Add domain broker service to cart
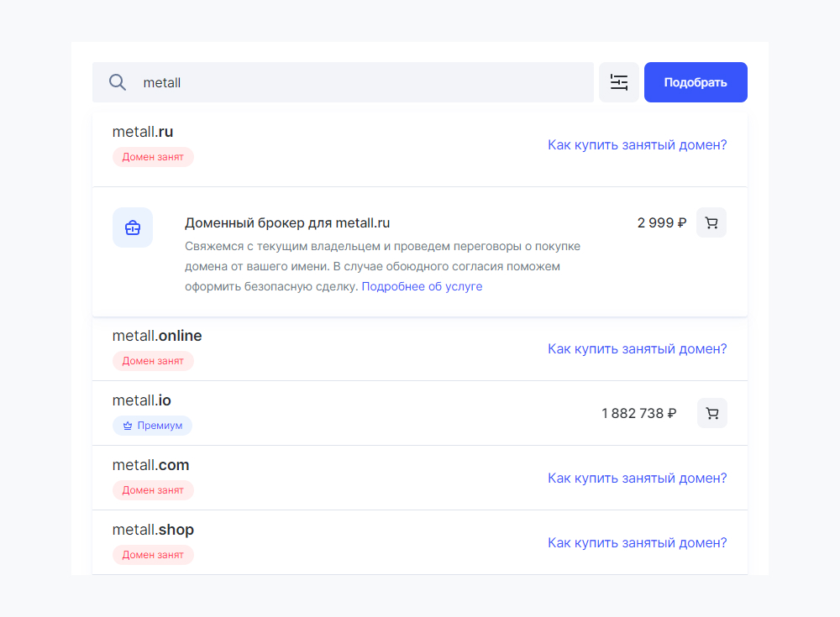Image resolution: width=840 pixels, height=617 pixels. point(711,222)
